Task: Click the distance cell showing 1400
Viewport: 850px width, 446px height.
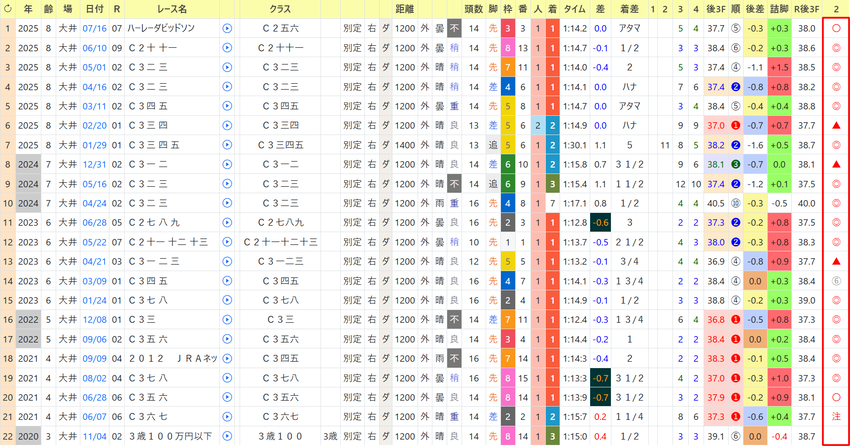Action: (404, 145)
